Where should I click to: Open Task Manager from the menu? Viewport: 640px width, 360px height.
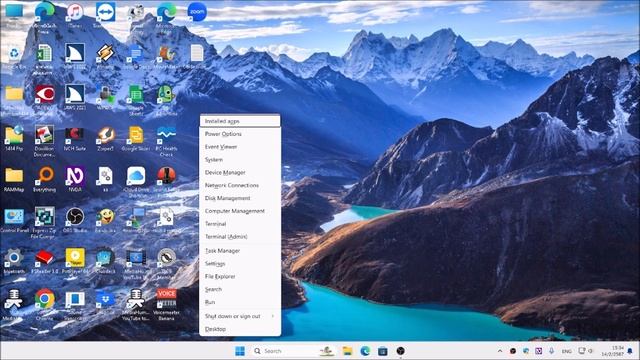[x=240, y=251]
